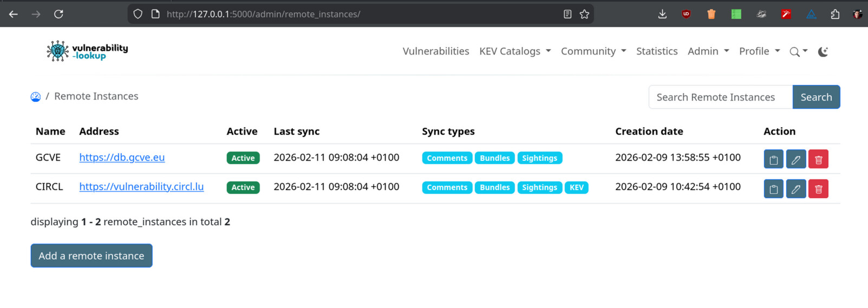This screenshot has height=308, width=868.
Task: Open the Community dropdown menu
Action: [593, 51]
